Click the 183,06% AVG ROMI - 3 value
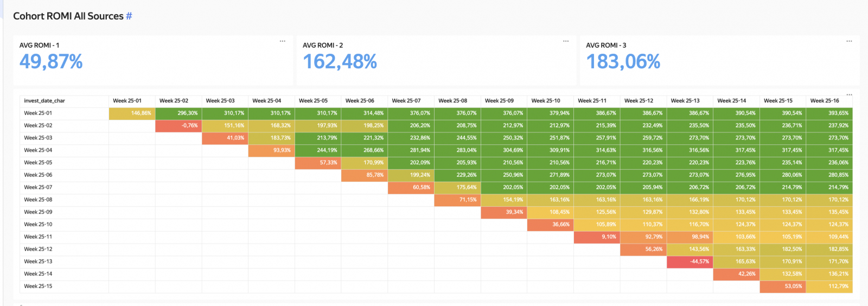Screen dimensions: 868x306 [623, 62]
